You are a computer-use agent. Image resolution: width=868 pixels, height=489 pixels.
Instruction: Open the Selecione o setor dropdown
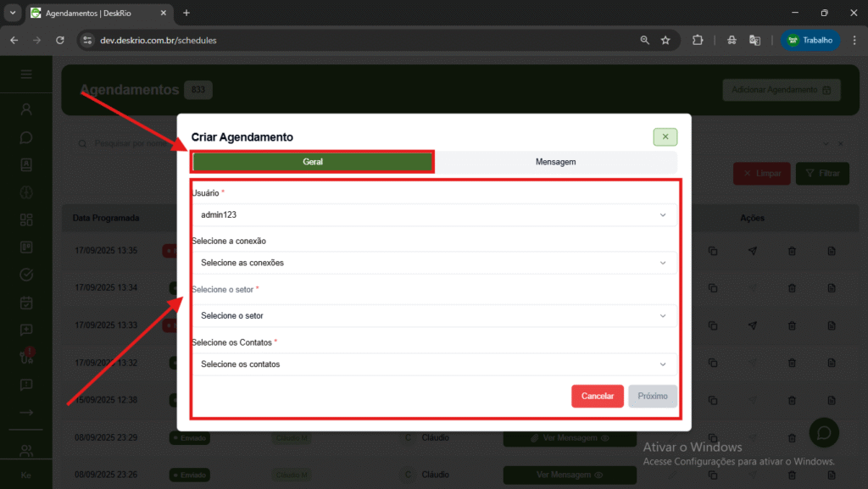[x=433, y=316]
